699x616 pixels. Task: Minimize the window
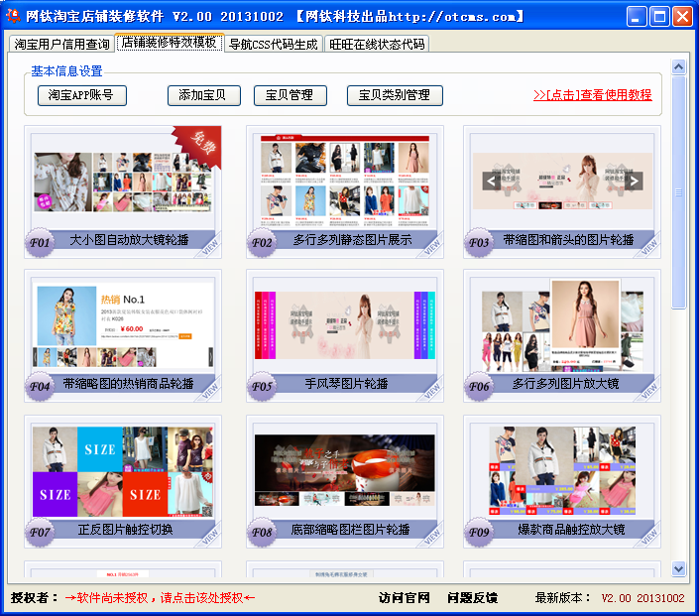[x=637, y=17]
